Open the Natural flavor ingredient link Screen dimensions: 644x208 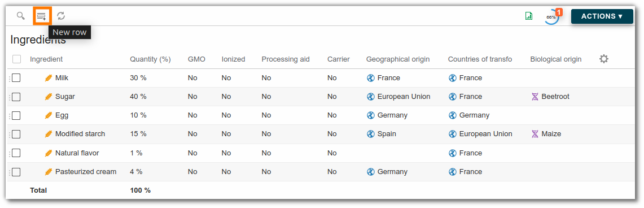pyautogui.click(x=77, y=153)
